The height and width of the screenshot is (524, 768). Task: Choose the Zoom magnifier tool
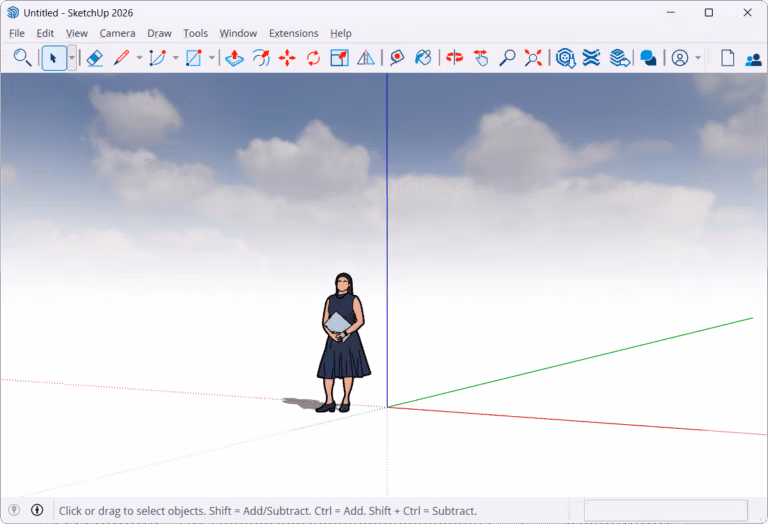507,58
